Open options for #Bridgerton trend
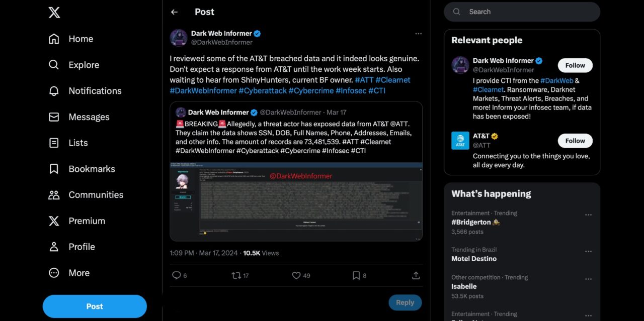The height and width of the screenshot is (321, 644). click(x=588, y=215)
